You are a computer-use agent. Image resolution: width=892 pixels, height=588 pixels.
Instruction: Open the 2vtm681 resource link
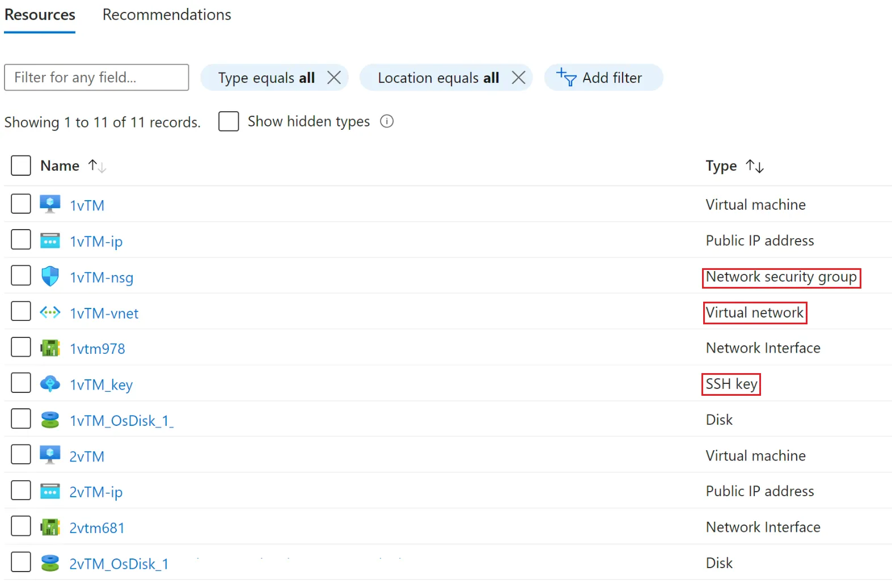pyautogui.click(x=97, y=528)
